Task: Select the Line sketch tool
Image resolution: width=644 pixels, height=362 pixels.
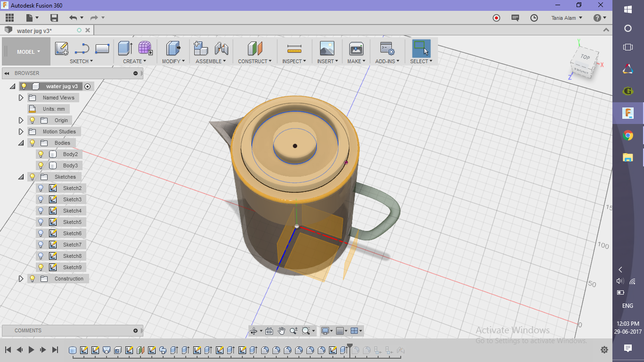Action: 82,49
